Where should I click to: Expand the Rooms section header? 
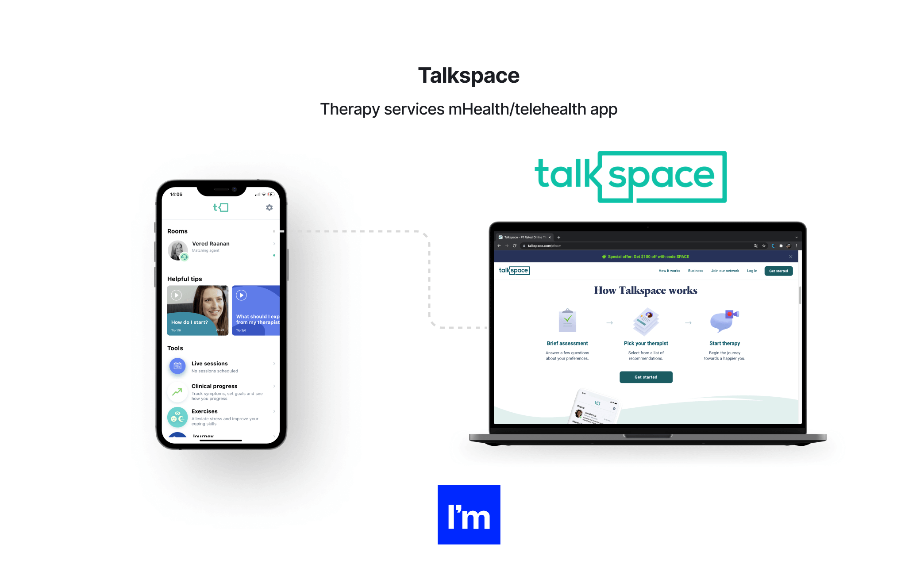pyautogui.click(x=177, y=230)
